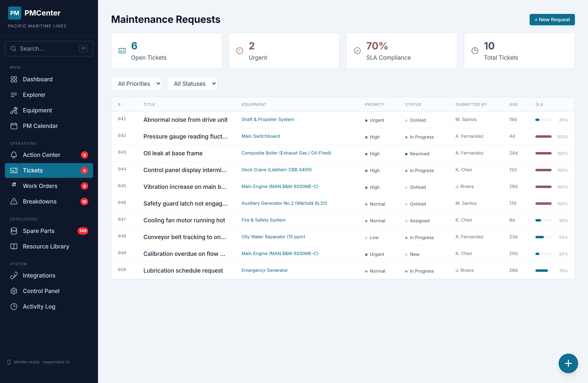Click the Open Tickets ticket icon
The image size is (588, 383).
click(x=122, y=51)
